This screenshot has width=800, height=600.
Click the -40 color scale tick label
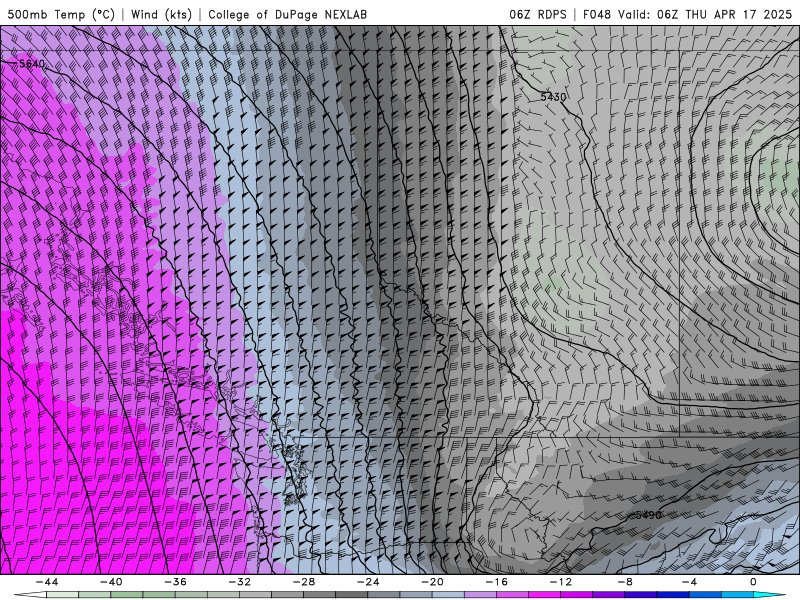pyautogui.click(x=111, y=582)
